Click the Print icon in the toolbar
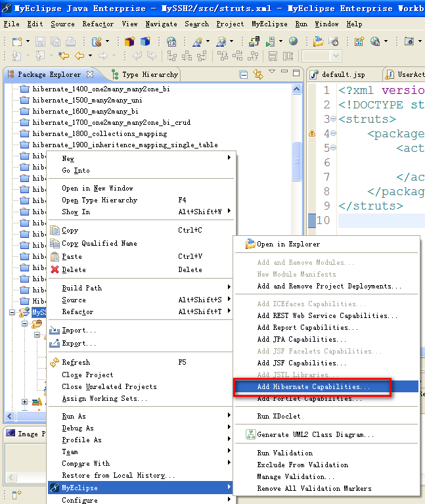Image resolution: width=425 pixels, height=504 pixels. click(71, 41)
